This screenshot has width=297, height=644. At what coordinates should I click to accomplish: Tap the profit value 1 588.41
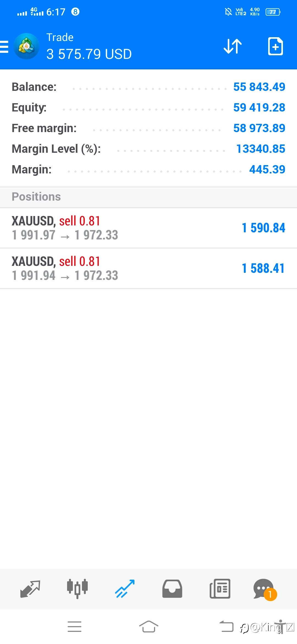click(x=263, y=268)
